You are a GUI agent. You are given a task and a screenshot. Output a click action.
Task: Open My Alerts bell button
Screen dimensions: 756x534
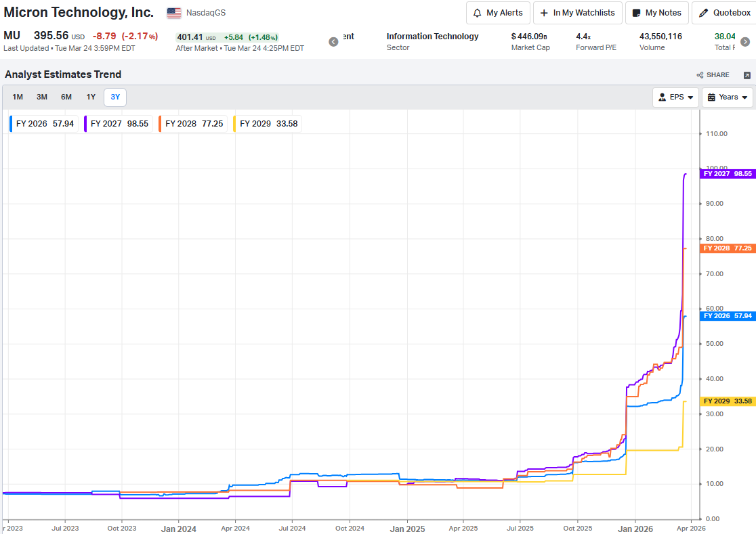[498, 13]
